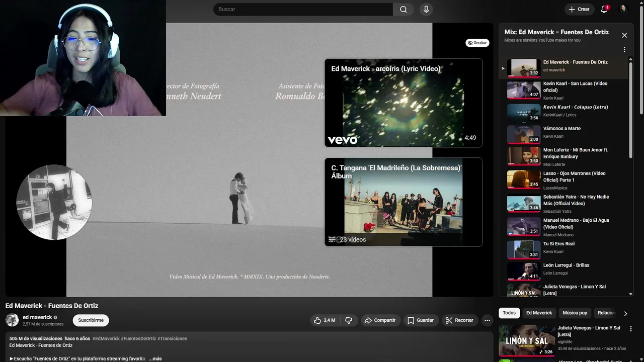Open the Mix playlist three-dot options

(624, 50)
